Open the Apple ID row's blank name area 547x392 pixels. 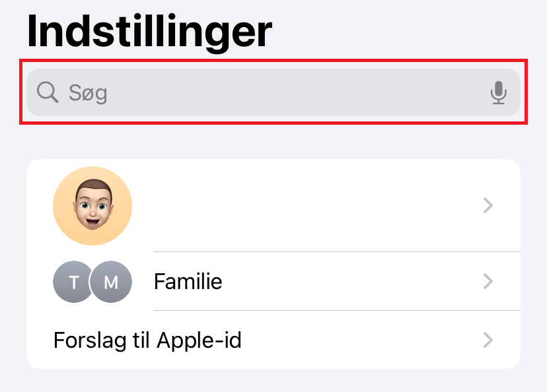point(297,206)
